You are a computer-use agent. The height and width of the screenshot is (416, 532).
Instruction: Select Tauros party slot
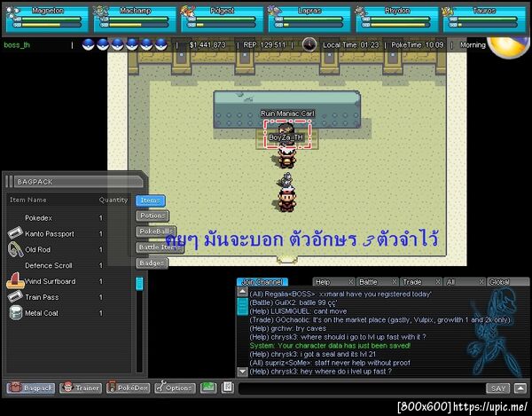[484, 20]
